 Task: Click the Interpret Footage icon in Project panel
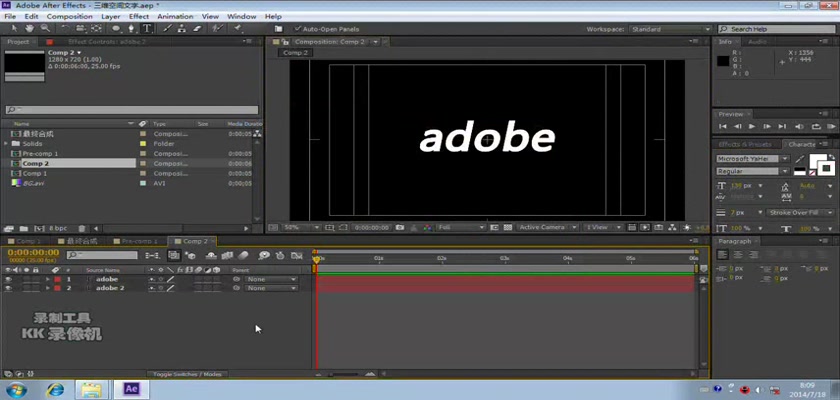click(x=10, y=228)
